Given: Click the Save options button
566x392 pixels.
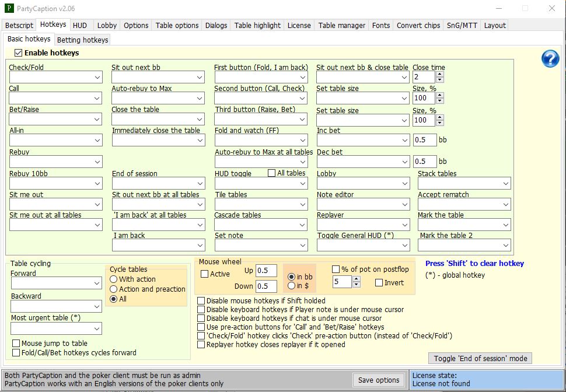Looking at the screenshot, I should (379, 380).
